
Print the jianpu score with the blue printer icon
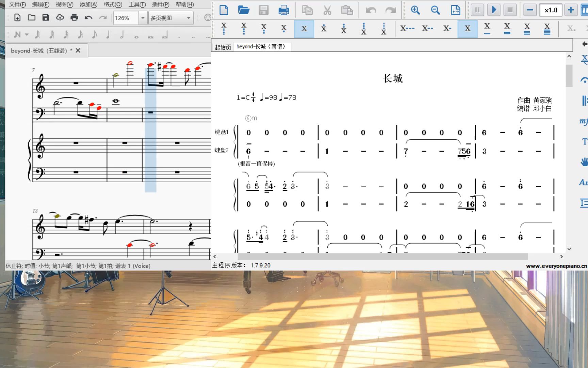coord(283,10)
